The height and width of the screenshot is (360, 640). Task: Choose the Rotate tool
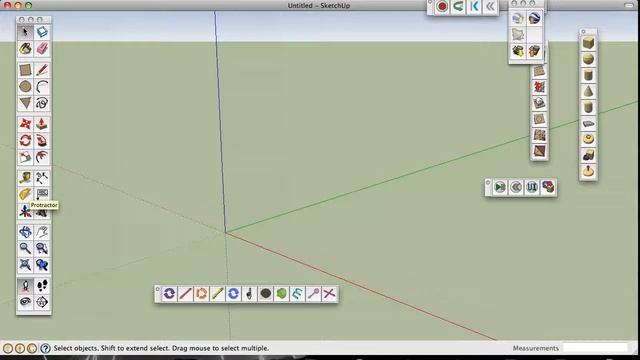[25, 140]
